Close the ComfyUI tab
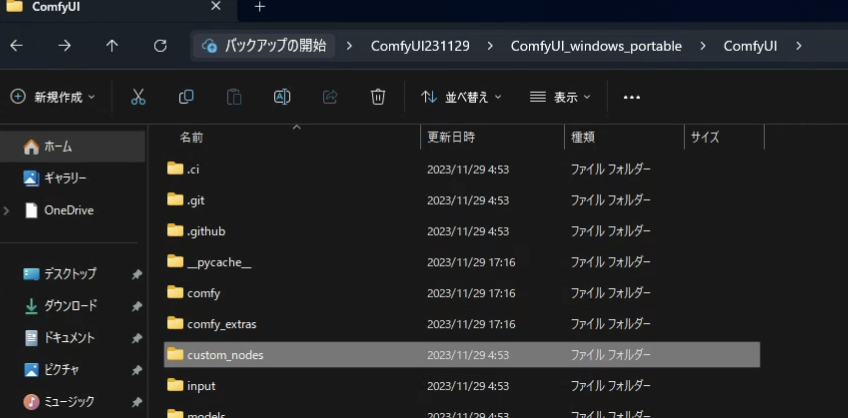Screen dimensions: 848x418 pos(215,6)
